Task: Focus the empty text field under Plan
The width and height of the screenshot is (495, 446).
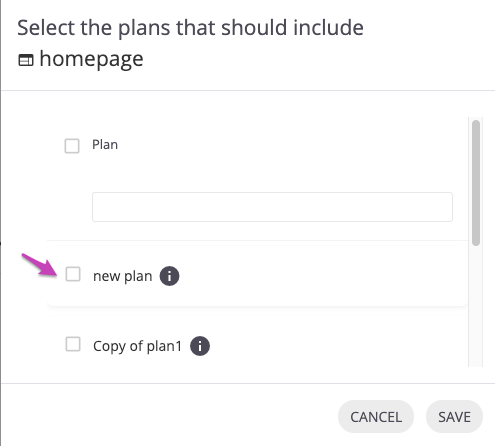Action: (272, 207)
